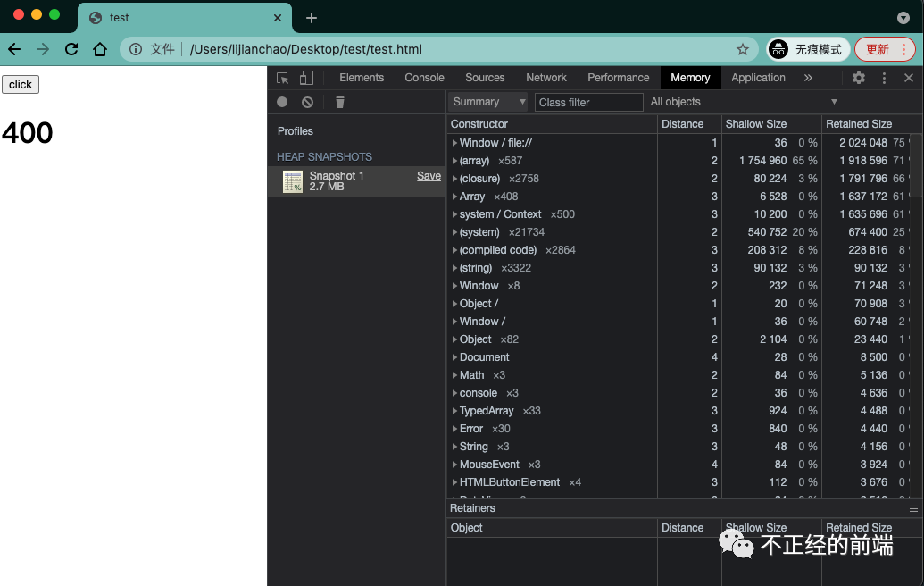Open the DevTools three-dot menu
The image size is (924, 586).
pyautogui.click(x=884, y=78)
